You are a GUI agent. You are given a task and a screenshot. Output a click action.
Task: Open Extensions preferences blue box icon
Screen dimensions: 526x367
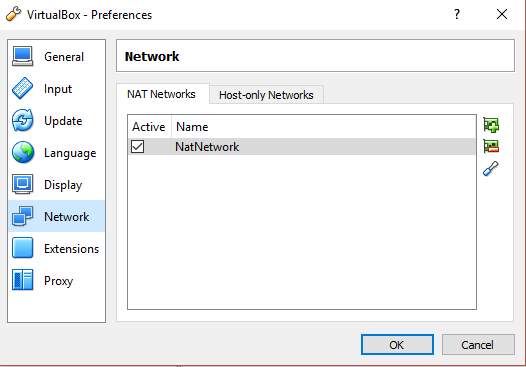[22, 248]
